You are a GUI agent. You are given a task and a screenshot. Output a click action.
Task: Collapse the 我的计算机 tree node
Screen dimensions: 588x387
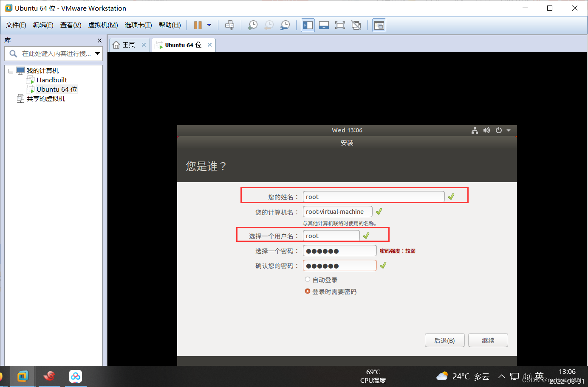(11, 71)
